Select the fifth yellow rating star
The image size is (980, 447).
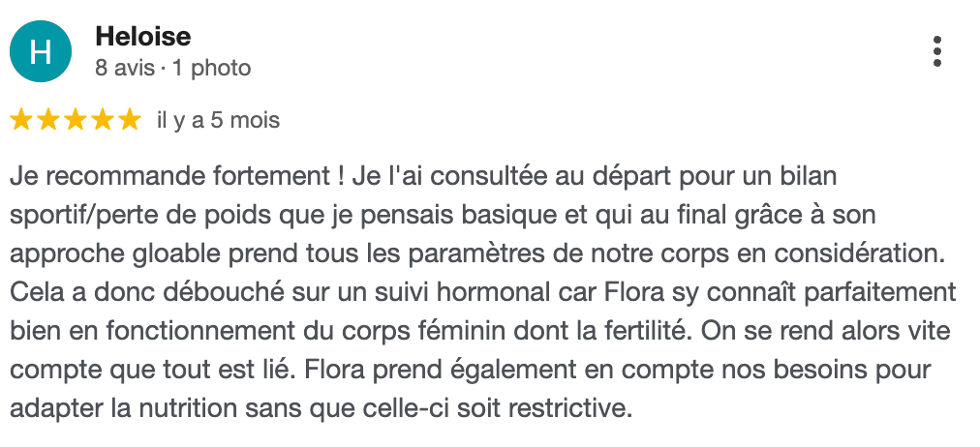tap(129, 121)
